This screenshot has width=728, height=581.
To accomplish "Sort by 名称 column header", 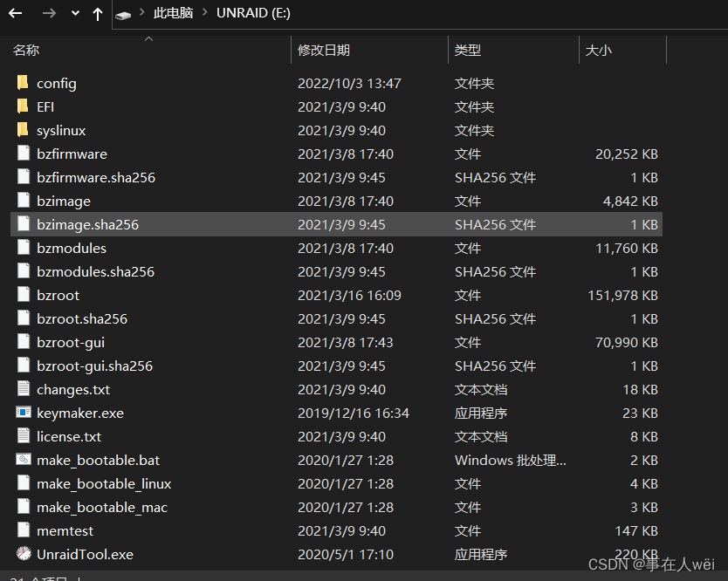I will click(x=26, y=50).
